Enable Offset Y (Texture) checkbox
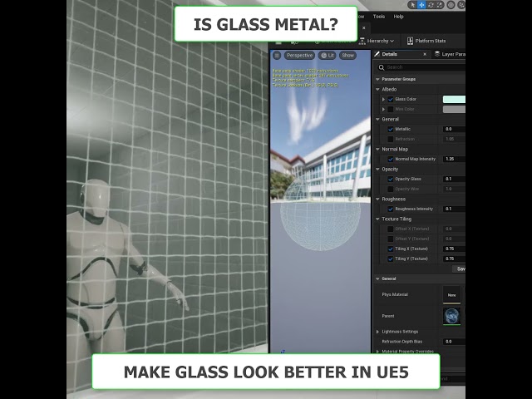 tap(391, 239)
